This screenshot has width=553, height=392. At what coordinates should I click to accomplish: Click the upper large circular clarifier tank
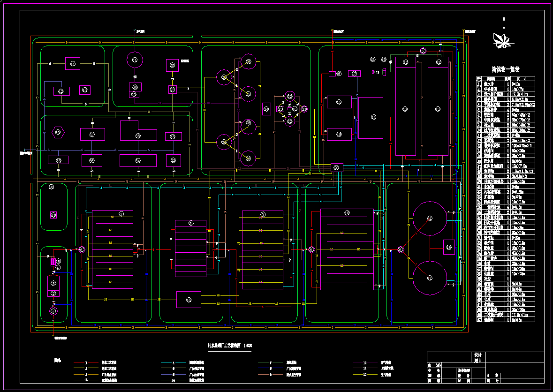pos(429,218)
